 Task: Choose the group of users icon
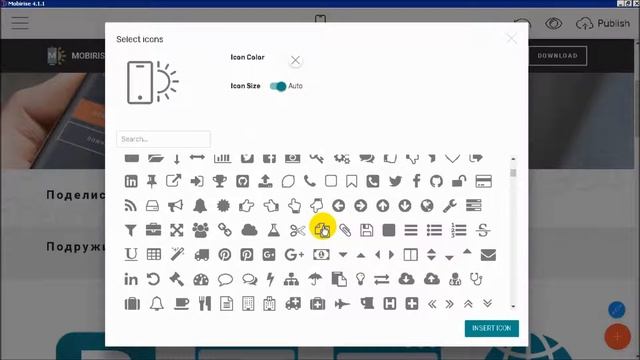point(200,230)
